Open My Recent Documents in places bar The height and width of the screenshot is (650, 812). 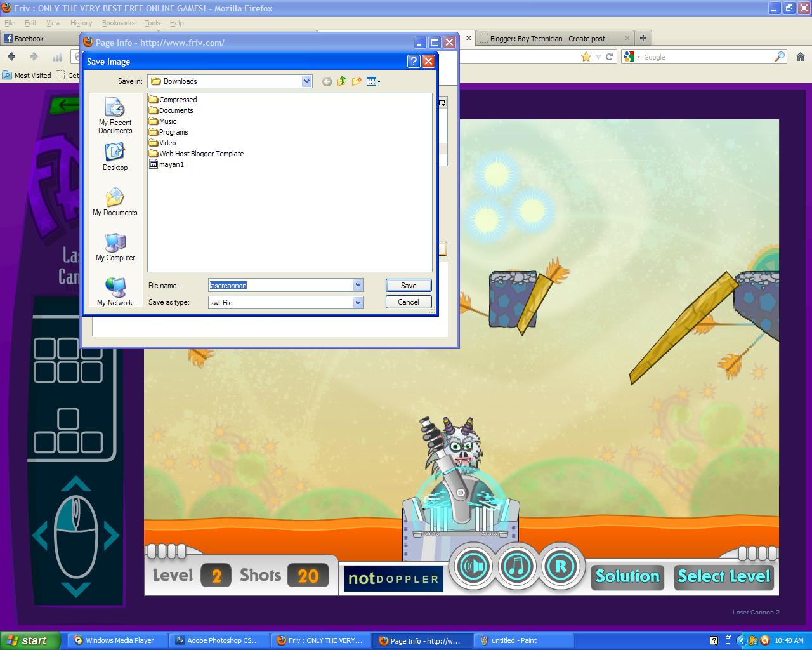tap(115, 116)
